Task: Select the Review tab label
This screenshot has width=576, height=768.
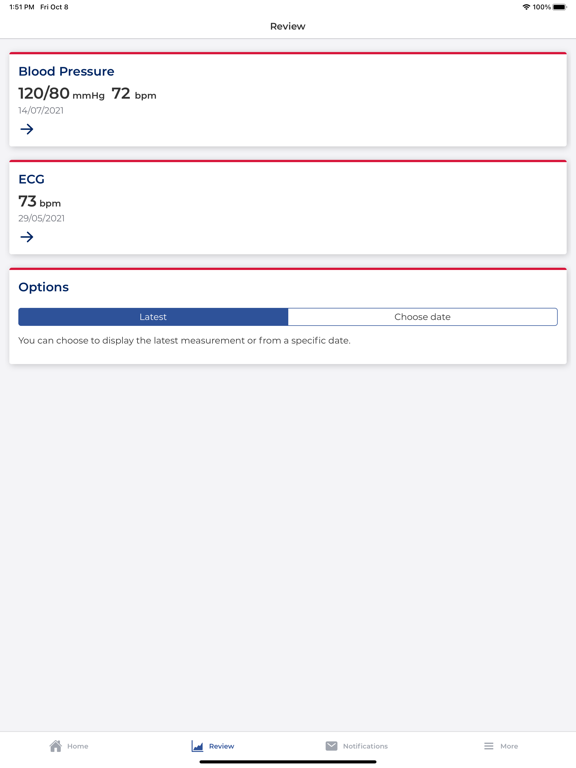Action: (221, 746)
